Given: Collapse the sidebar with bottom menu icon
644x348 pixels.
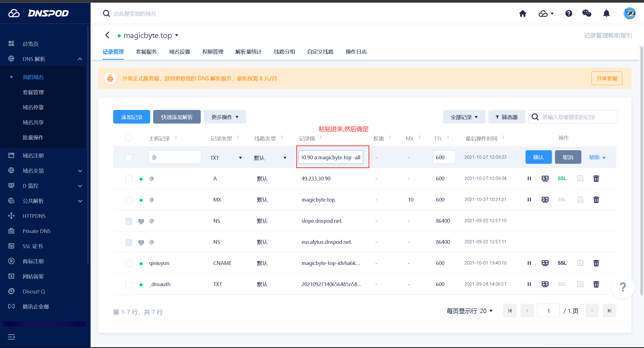Looking at the screenshot, I should click(x=11, y=337).
